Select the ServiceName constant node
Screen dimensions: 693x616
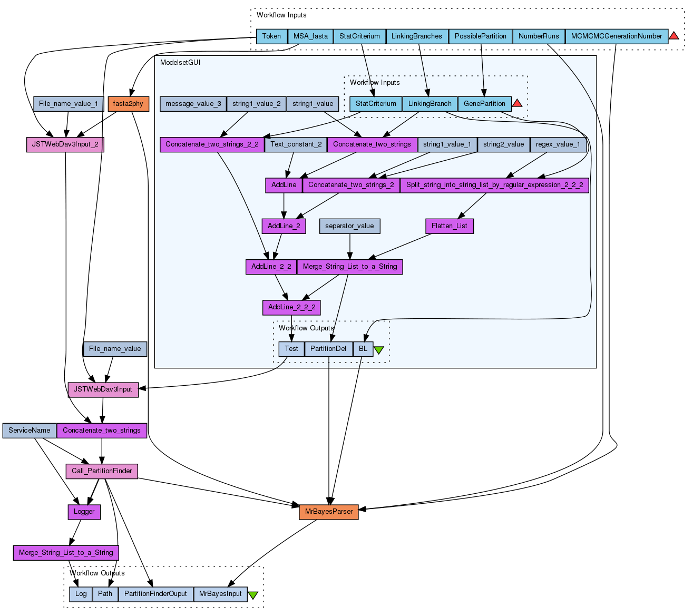point(30,431)
